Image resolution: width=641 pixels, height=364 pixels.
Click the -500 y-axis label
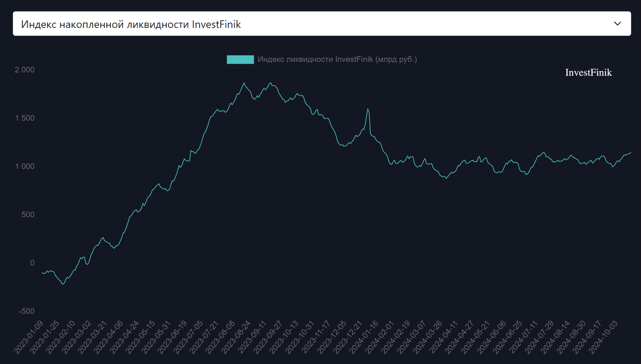tap(27, 311)
